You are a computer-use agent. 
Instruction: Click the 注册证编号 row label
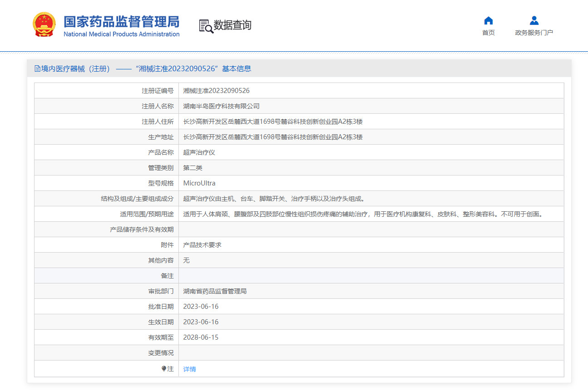(158, 91)
